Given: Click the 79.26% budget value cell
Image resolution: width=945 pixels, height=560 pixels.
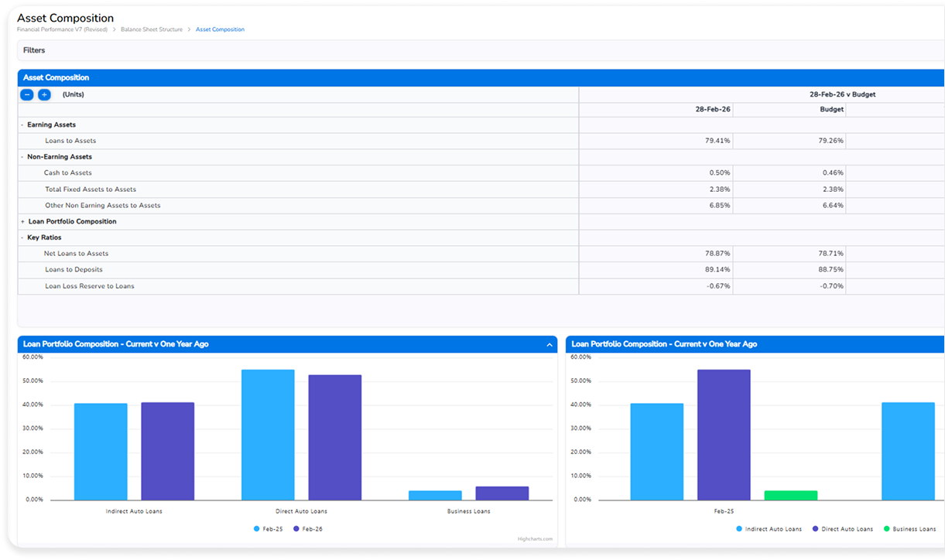Looking at the screenshot, I should tap(789, 141).
